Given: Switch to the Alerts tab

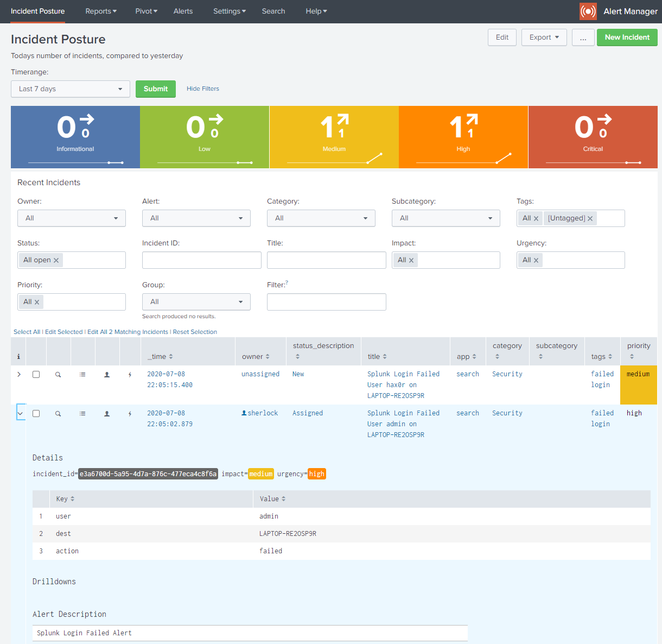Looking at the screenshot, I should [x=183, y=11].
